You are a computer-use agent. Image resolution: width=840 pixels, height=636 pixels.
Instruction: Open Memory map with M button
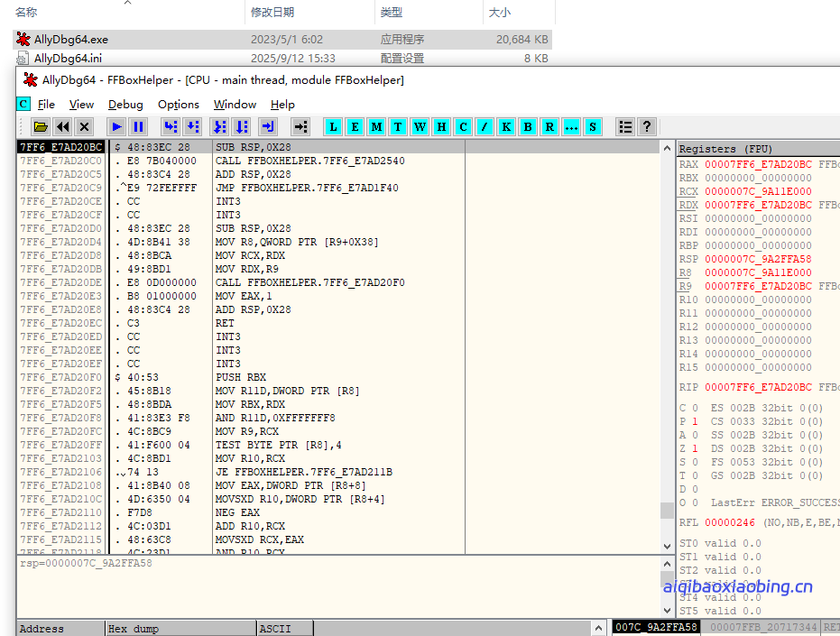click(376, 127)
